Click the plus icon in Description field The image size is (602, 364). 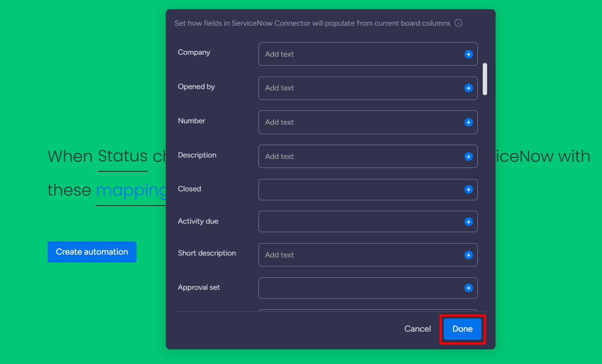point(468,157)
